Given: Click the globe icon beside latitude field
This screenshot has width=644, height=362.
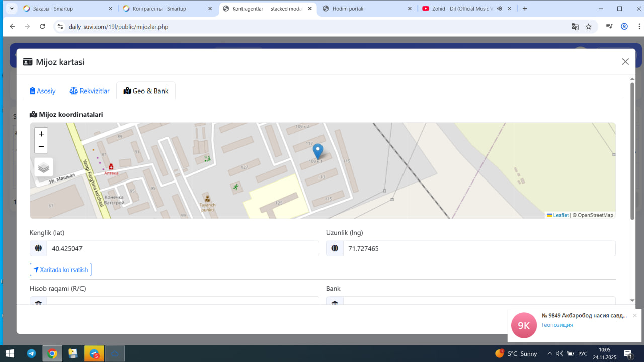Looking at the screenshot, I should coord(38,248).
